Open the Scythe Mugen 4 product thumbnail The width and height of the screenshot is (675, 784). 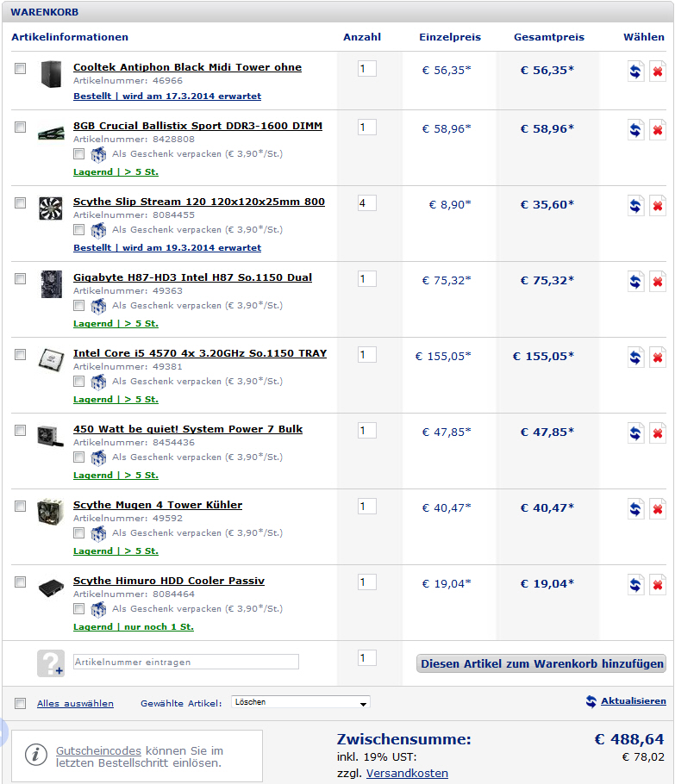51,512
